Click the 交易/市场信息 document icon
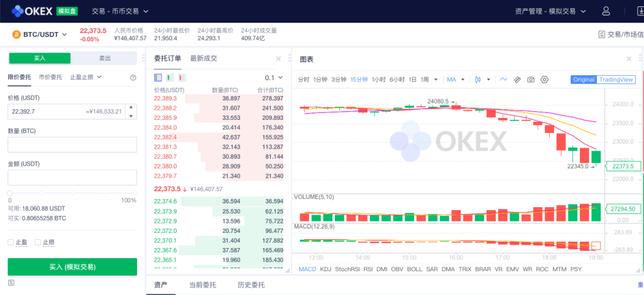The image size is (644, 295). tap(602, 35)
